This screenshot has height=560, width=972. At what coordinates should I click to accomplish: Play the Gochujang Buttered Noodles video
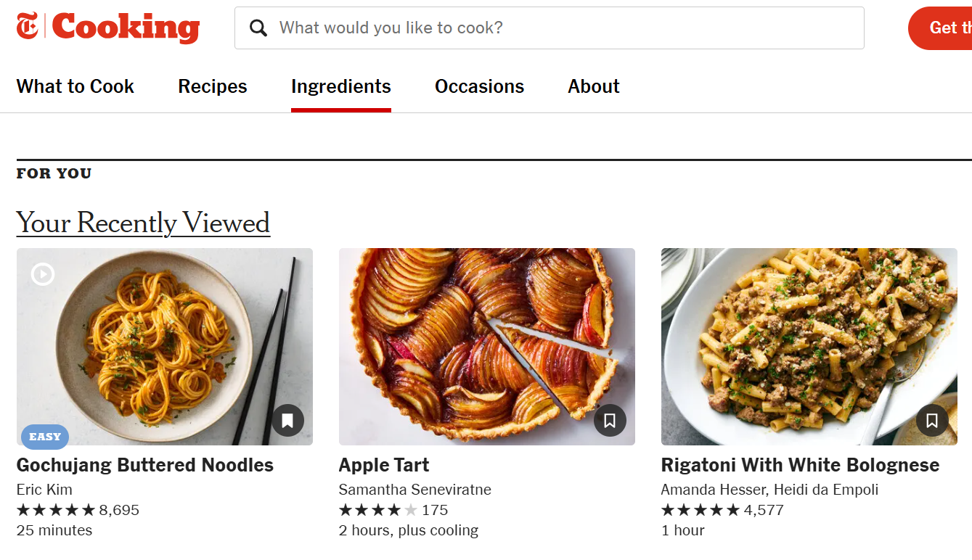point(42,274)
